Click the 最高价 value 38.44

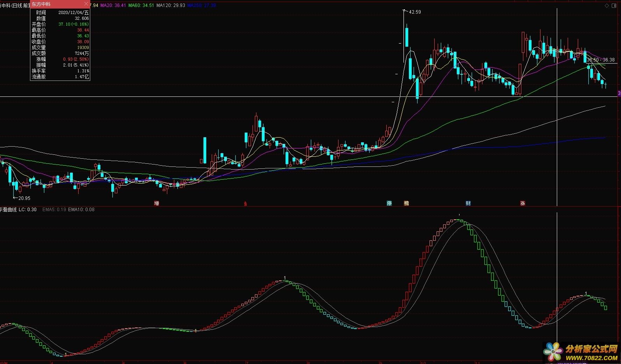click(x=83, y=30)
